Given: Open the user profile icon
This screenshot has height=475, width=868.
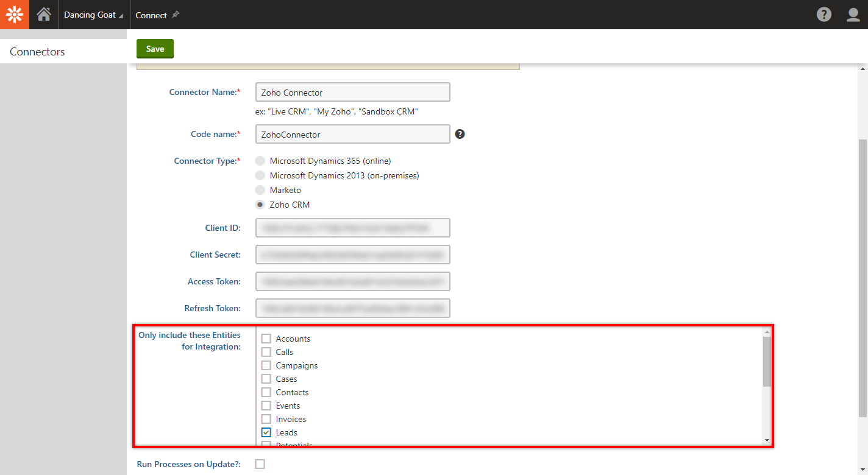Looking at the screenshot, I should (853, 15).
